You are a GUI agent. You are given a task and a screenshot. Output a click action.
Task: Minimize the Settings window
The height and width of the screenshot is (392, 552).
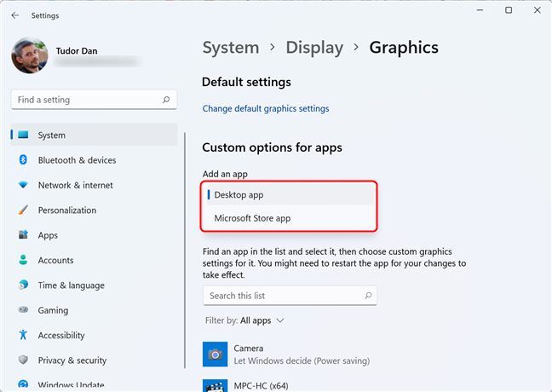pyautogui.click(x=480, y=10)
